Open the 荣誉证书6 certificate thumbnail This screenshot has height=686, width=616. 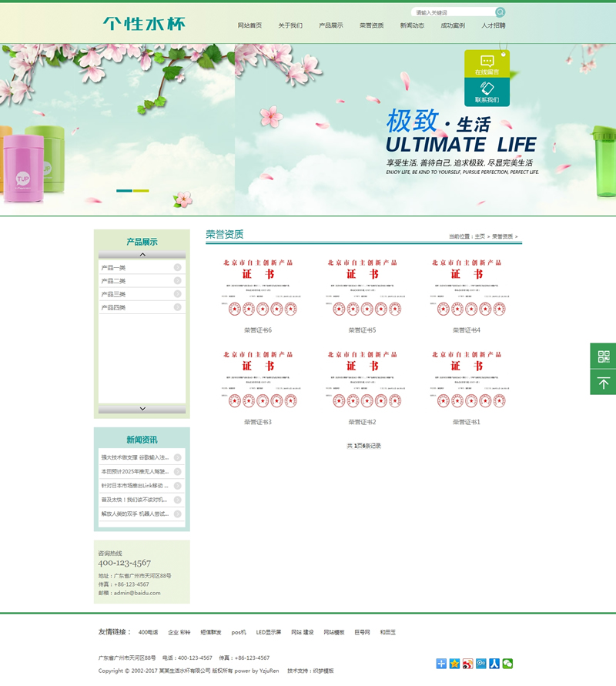[258, 287]
